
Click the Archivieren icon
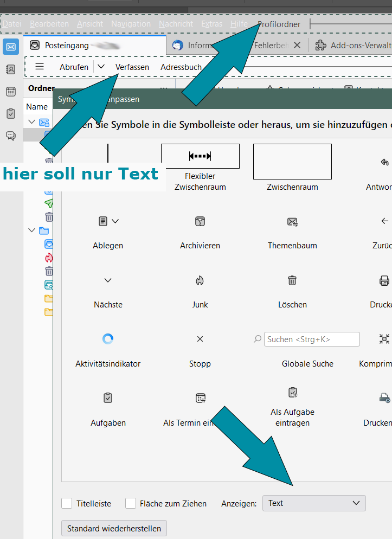200,221
